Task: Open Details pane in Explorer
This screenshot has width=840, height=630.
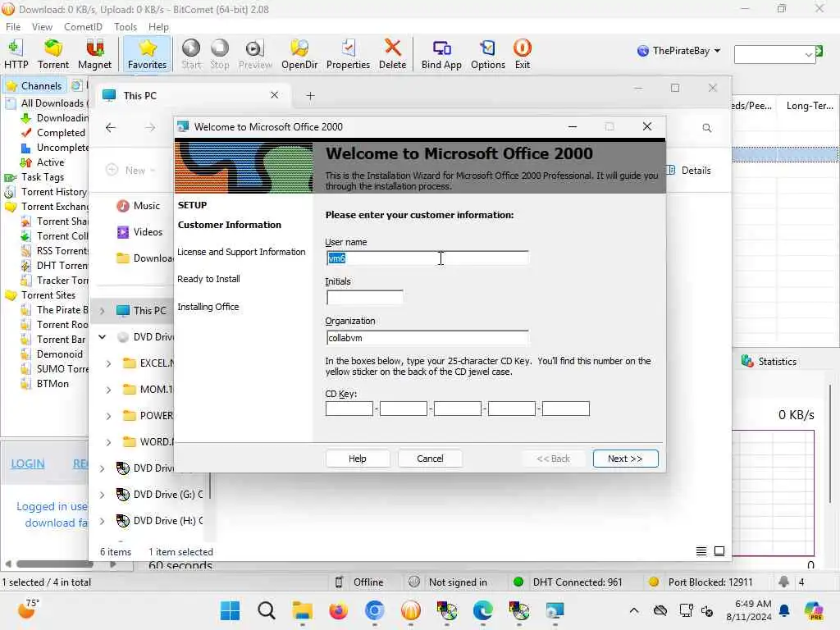Action: [x=689, y=171]
